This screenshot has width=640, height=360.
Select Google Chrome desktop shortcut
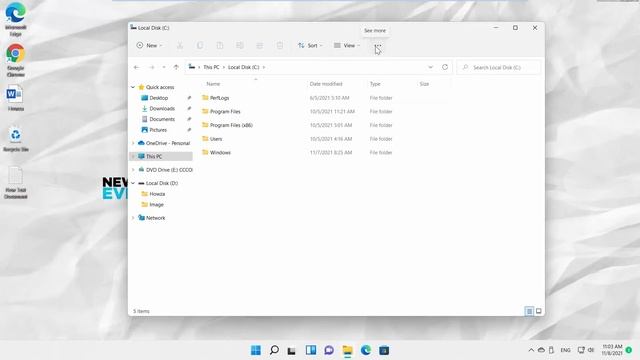(x=16, y=60)
